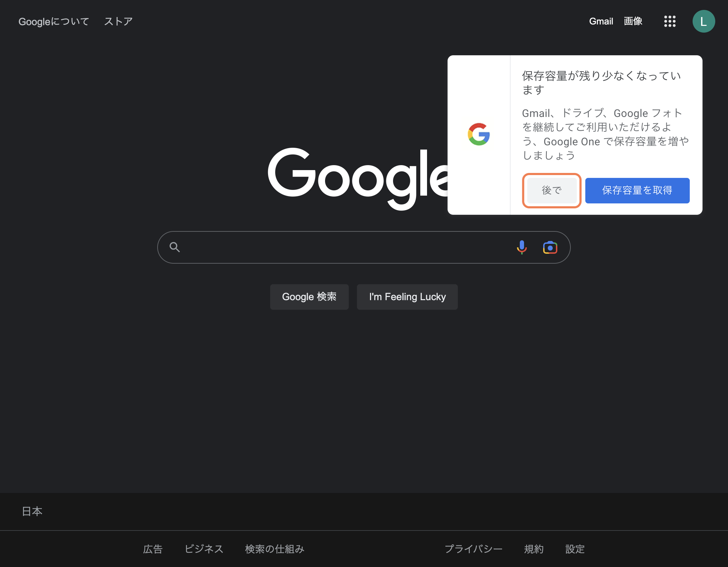Open the 規約 footer link
728x567 pixels.
pyautogui.click(x=534, y=549)
